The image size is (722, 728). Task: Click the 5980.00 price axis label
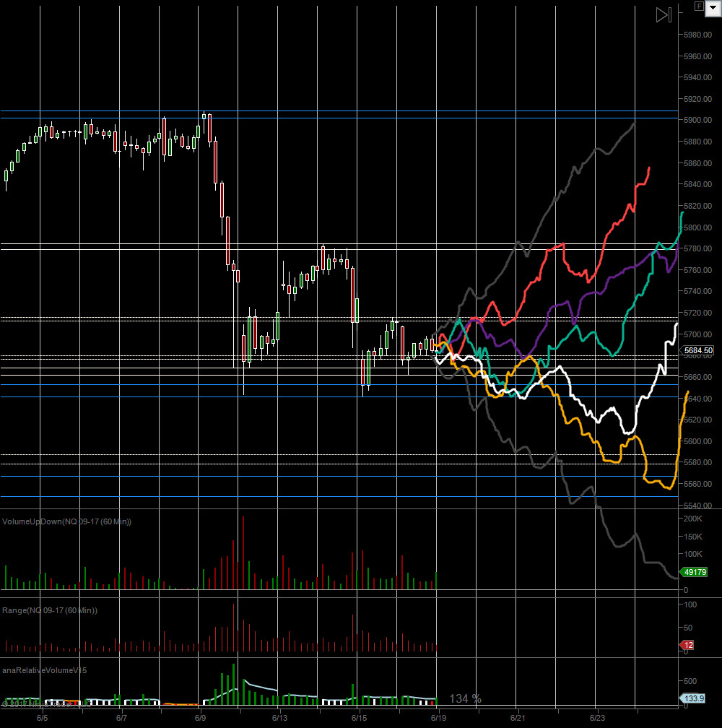click(x=697, y=35)
